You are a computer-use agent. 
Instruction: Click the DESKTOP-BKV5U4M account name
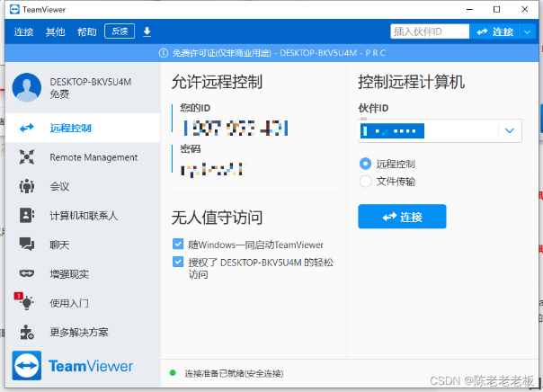[91, 82]
